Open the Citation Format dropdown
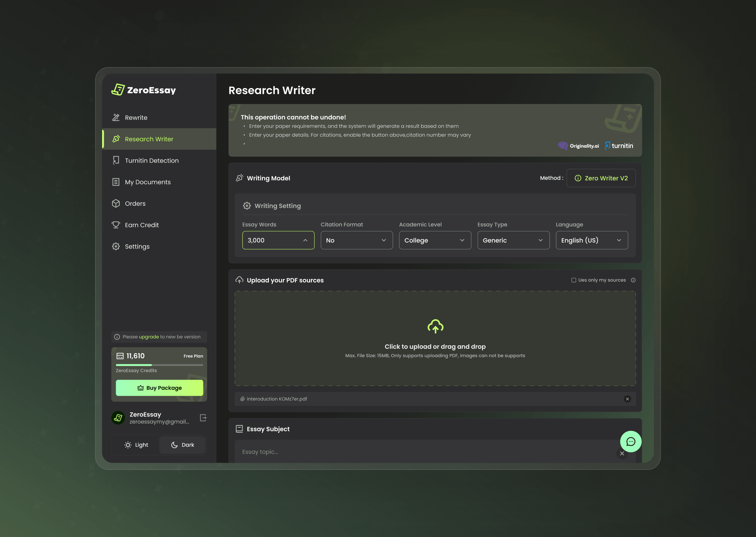756x537 pixels. pos(356,240)
